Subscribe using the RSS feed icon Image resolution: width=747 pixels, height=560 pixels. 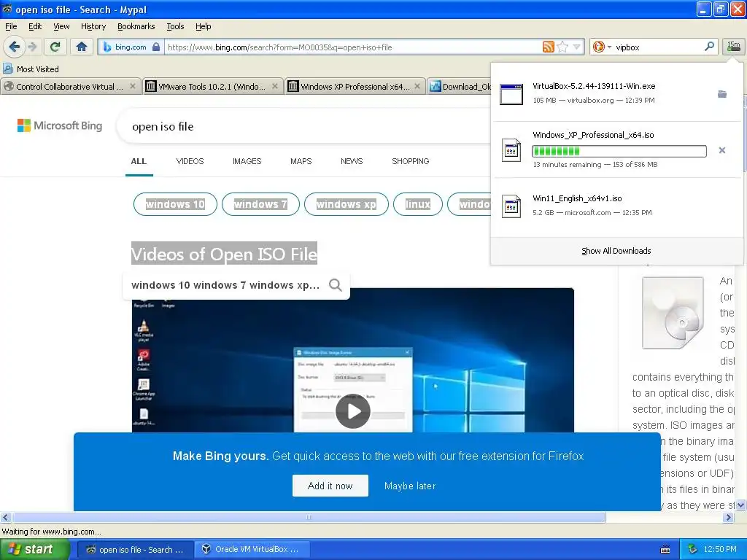tap(549, 47)
